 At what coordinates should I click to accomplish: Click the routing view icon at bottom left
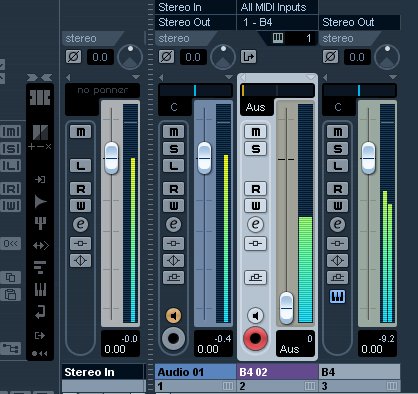tap(11, 349)
